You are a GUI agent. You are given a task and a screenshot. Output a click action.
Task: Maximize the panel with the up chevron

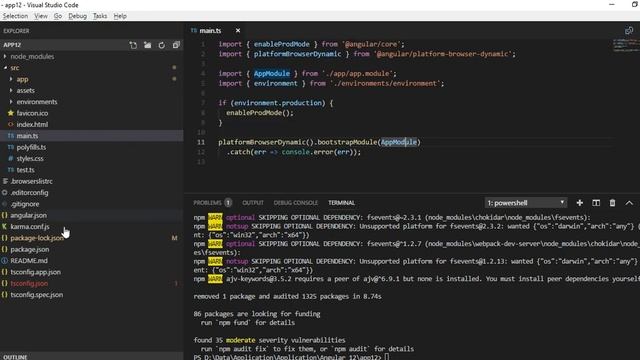[x=629, y=203]
